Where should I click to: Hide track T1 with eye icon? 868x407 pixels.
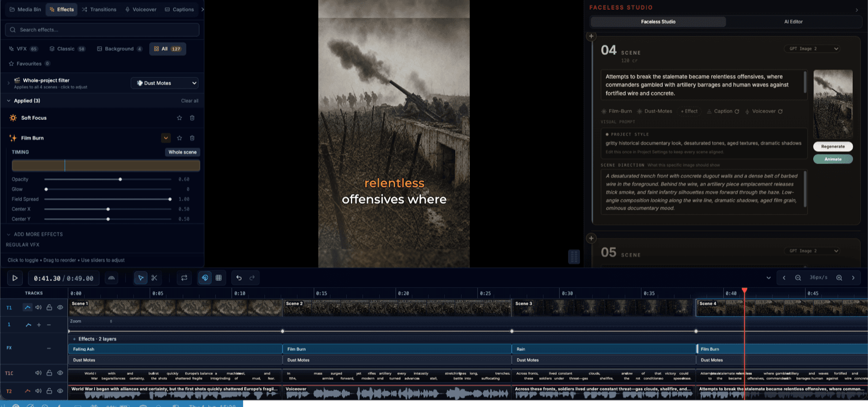pyautogui.click(x=60, y=307)
